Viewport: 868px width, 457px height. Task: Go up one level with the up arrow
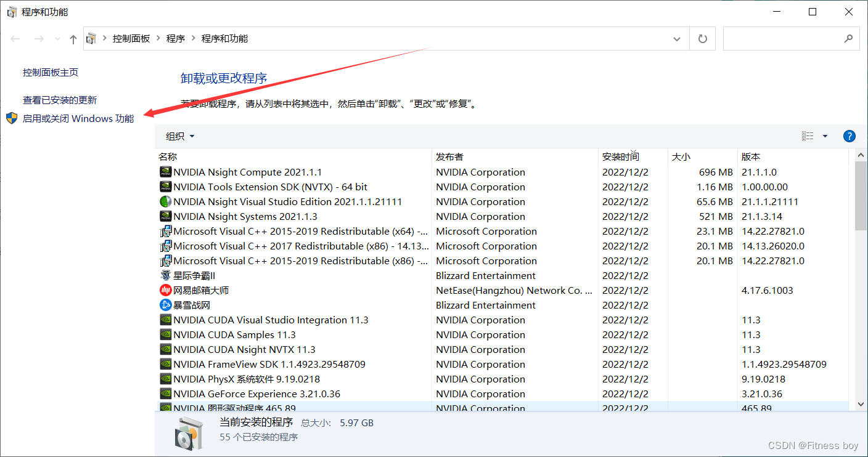click(73, 39)
